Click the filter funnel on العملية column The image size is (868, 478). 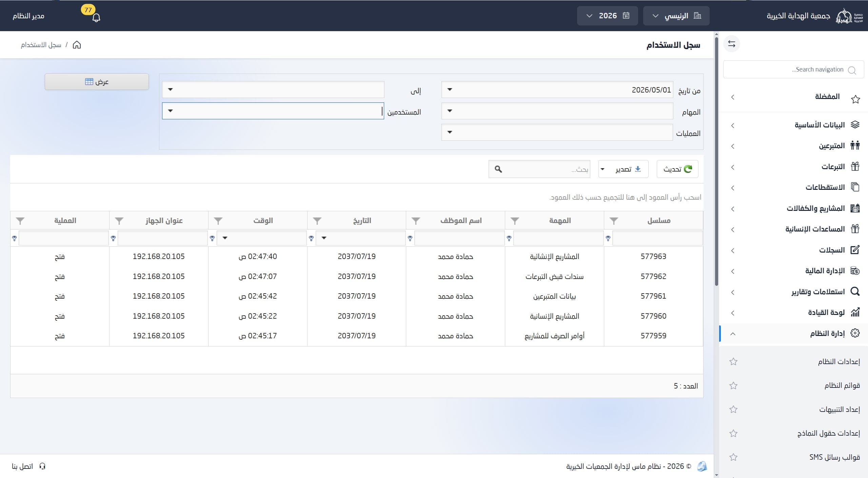click(x=20, y=221)
